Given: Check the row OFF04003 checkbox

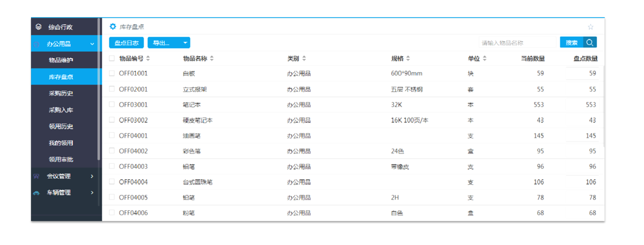Looking at the screenshot, I should (x=112, y=167).
